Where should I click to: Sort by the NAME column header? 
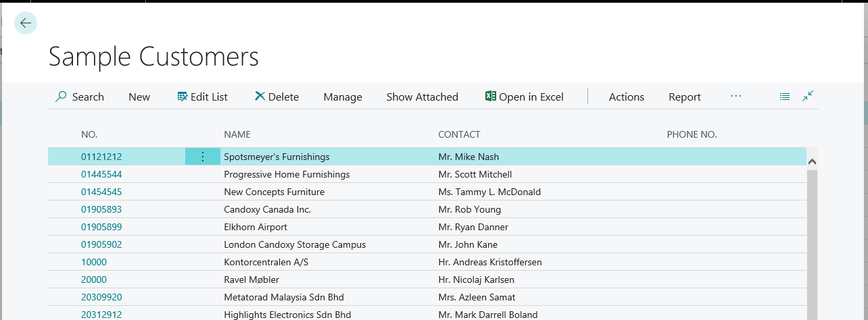tap(237, 134)
